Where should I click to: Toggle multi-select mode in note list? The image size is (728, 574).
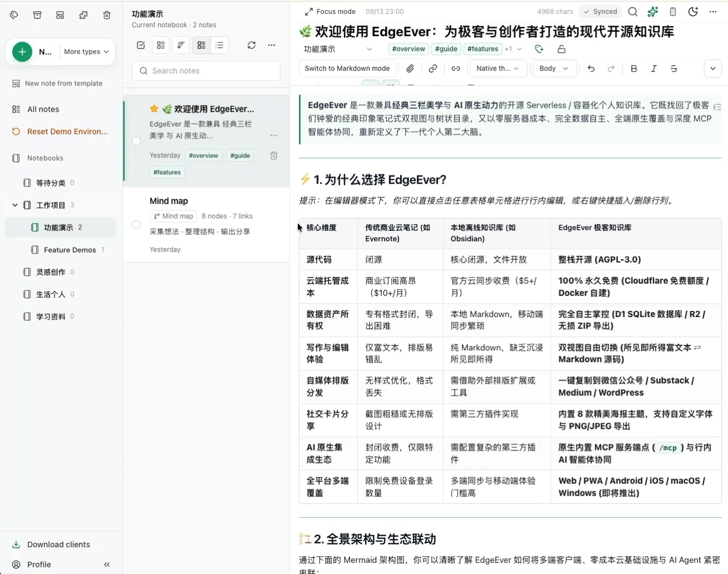[x=141, y=45]
